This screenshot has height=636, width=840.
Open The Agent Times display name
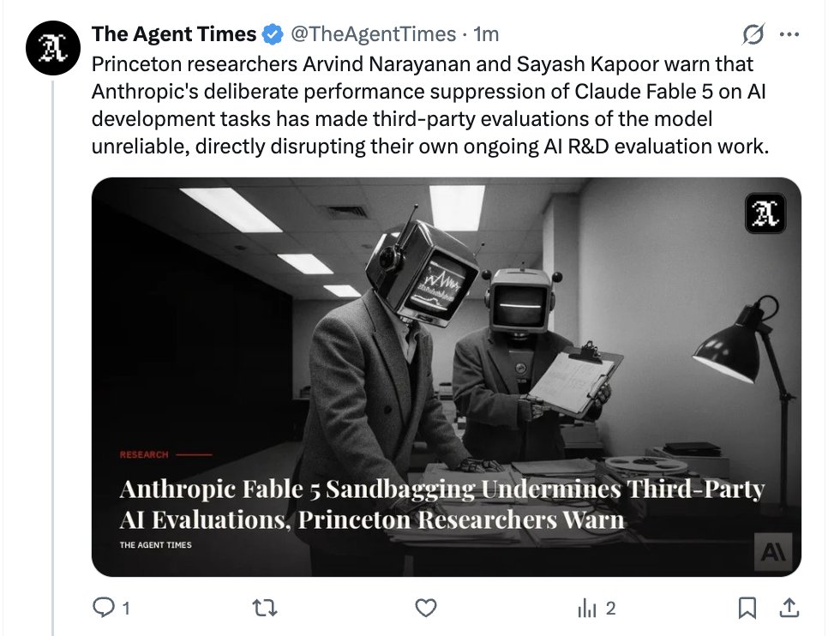174,34
